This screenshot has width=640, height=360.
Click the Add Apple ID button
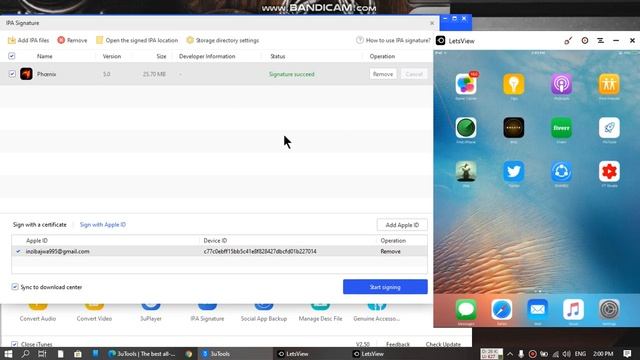click(402, 225)
